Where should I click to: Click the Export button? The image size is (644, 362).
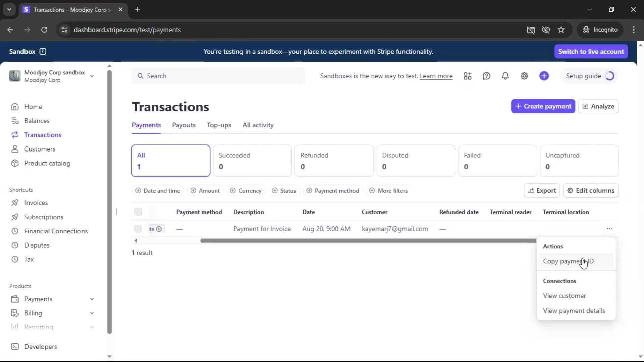click(542, 191)
